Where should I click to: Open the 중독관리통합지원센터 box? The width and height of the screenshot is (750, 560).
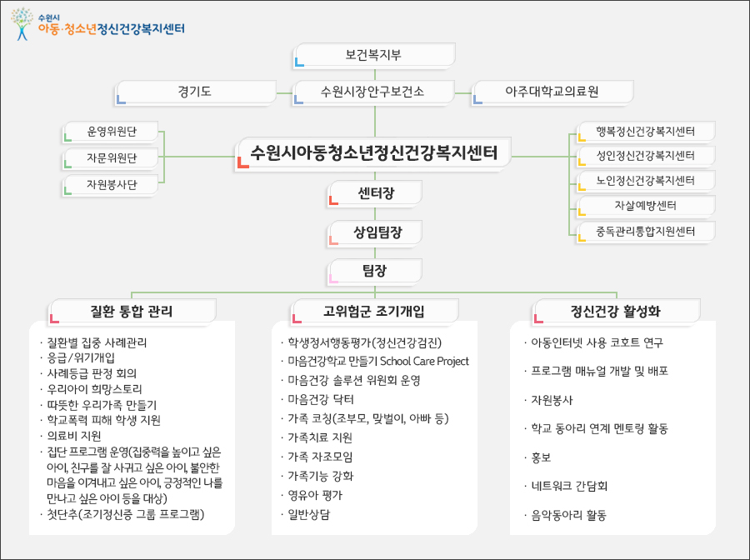tap(646, 231)
